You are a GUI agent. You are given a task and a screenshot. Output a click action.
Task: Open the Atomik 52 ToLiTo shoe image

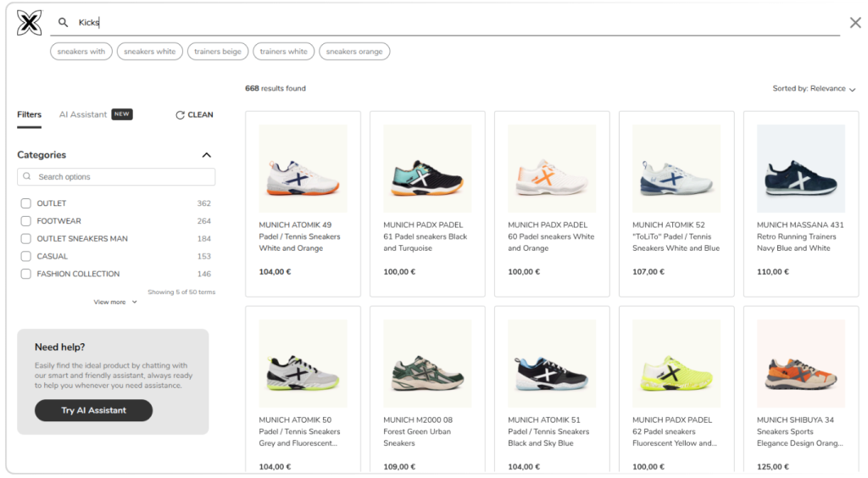pyautogui.click(x=676, y=169)
